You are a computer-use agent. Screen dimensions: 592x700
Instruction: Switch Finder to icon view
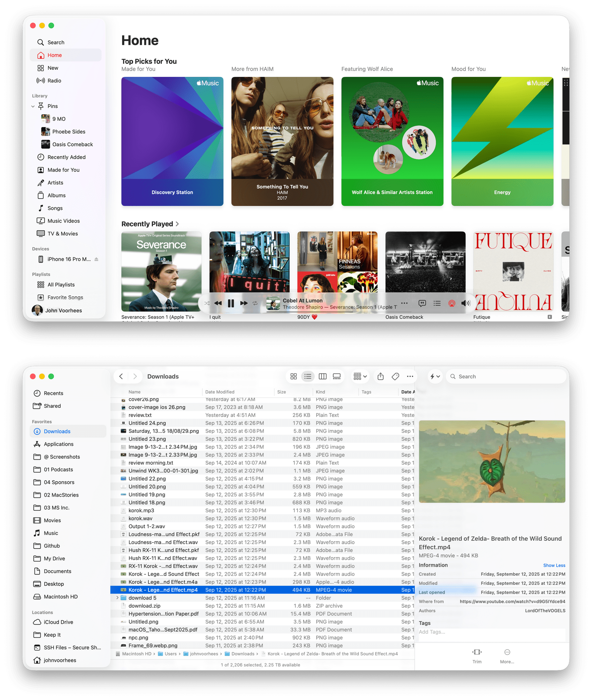293,376
